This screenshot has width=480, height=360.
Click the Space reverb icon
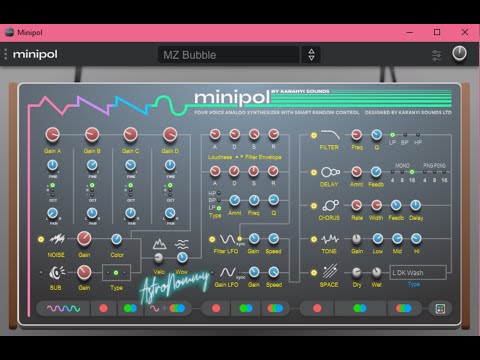coord(330,271)
